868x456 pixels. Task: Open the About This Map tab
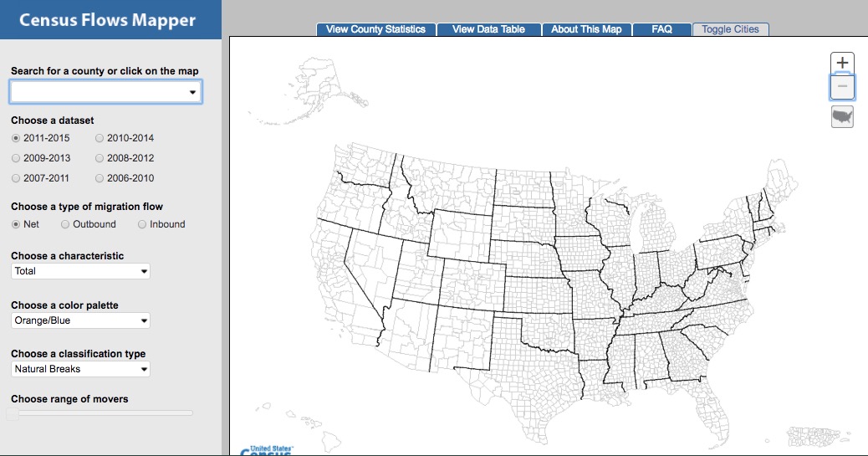(586, 29)
